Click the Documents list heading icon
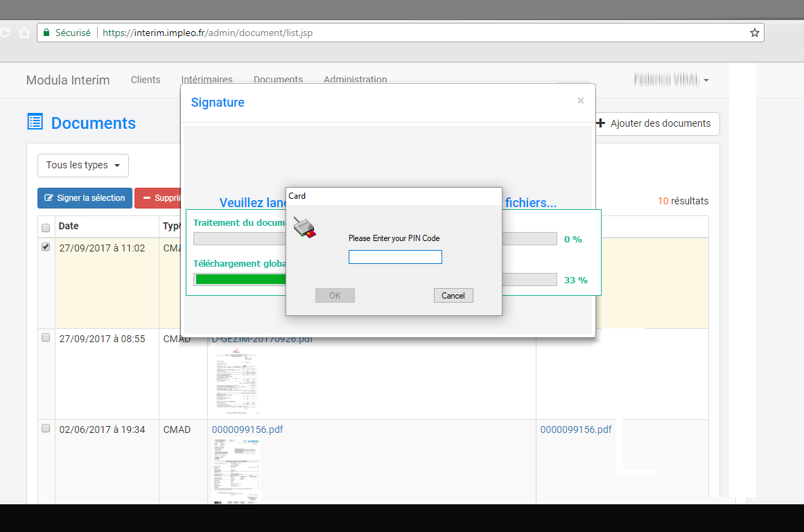Image resolution: width=804 pixels, height=532 pixels. (35, 123)
